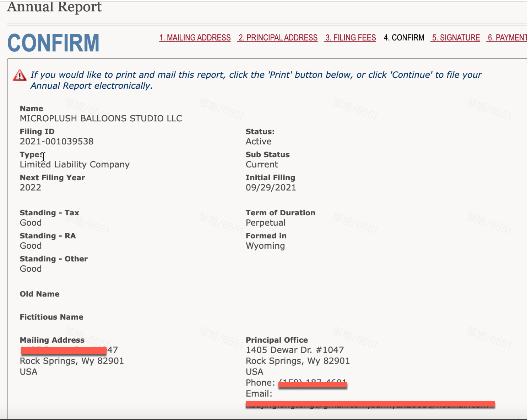Click the Perpetual term of duration value
The height and width of the screenshot is (420, 527).
coord(266,223)
